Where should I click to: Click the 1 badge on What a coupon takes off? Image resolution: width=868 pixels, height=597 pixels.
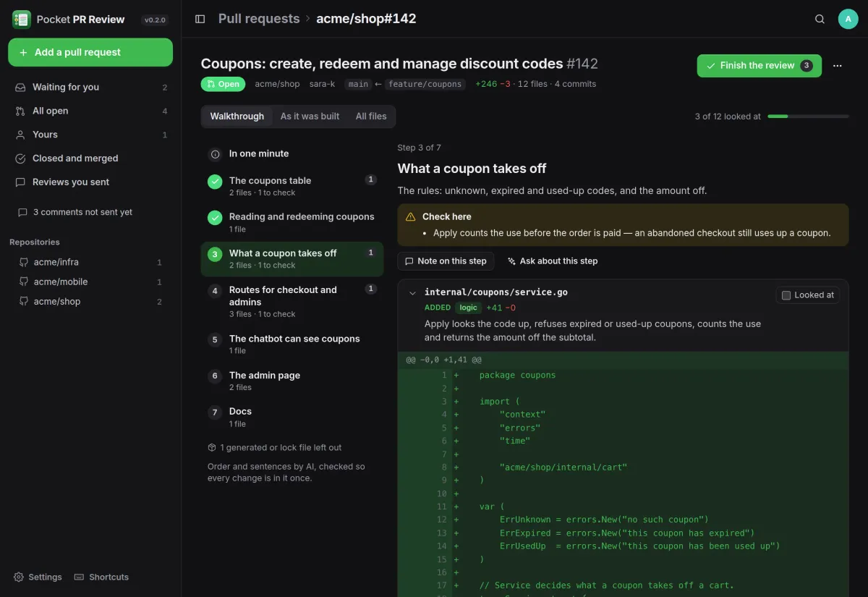pos(371,253)
